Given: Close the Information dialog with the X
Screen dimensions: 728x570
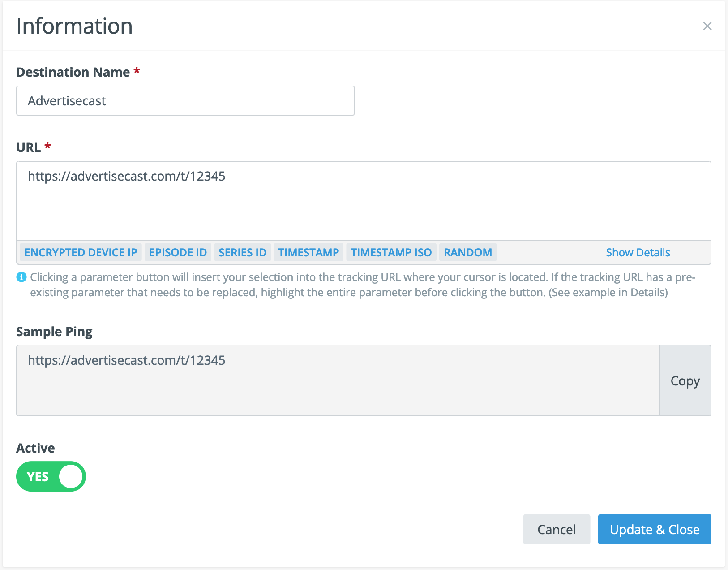Looking at the screenshot, I should tap(707, 26).
